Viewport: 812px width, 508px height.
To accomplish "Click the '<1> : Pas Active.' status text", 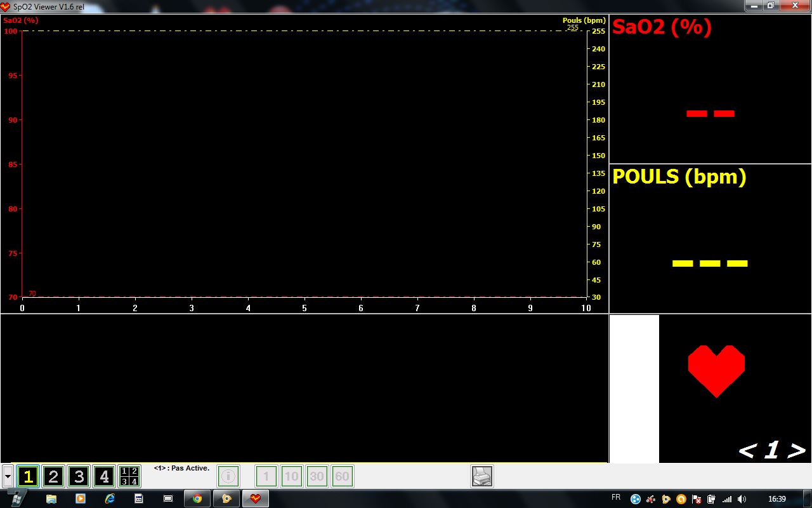I will pyautogui.click(x=181, y=468).
